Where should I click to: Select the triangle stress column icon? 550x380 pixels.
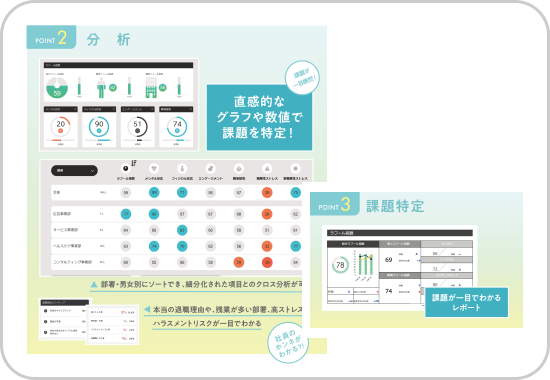tap(267, 168)
